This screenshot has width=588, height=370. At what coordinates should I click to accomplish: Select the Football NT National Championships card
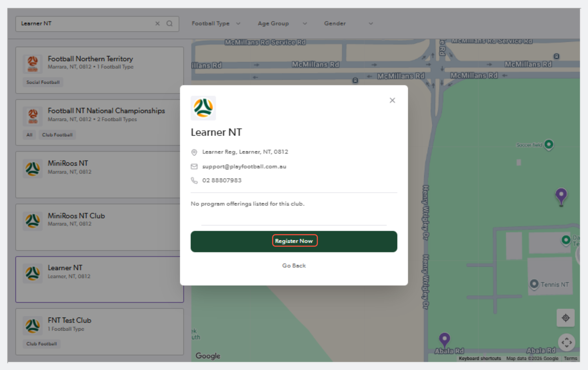tap(99, 123)
